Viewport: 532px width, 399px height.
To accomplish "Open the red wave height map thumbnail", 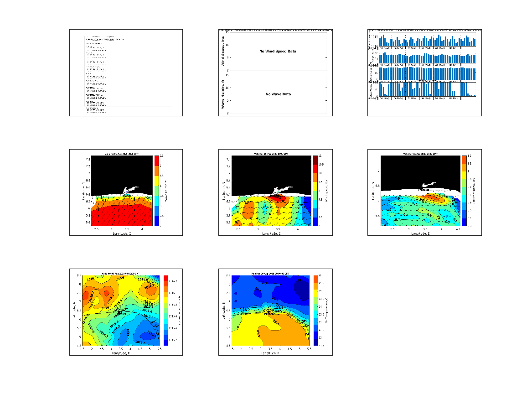I will coord(126,192).
